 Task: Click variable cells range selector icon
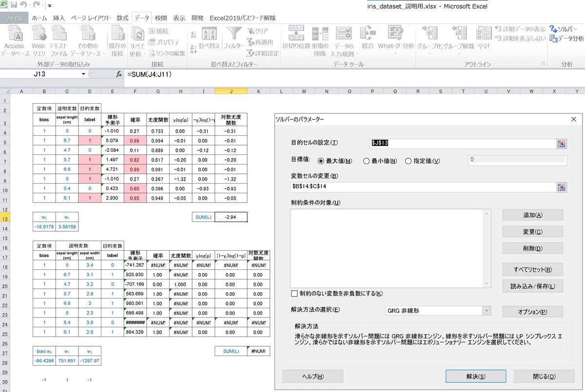pyautogui.click(x=562, y=187)
